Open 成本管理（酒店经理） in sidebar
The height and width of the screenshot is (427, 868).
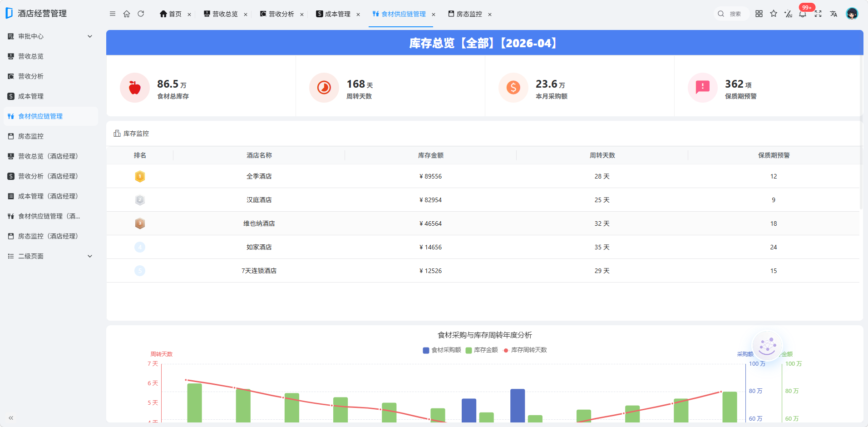tap(51, 196)
